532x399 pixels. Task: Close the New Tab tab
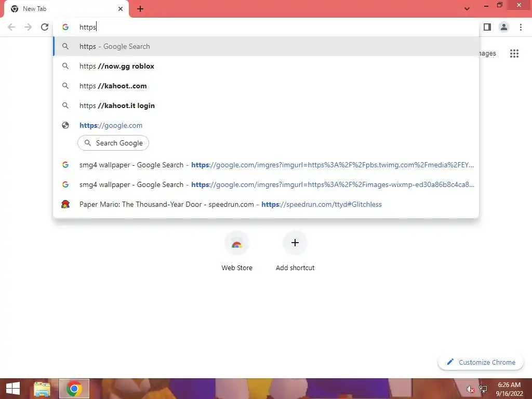click(121, 9)
